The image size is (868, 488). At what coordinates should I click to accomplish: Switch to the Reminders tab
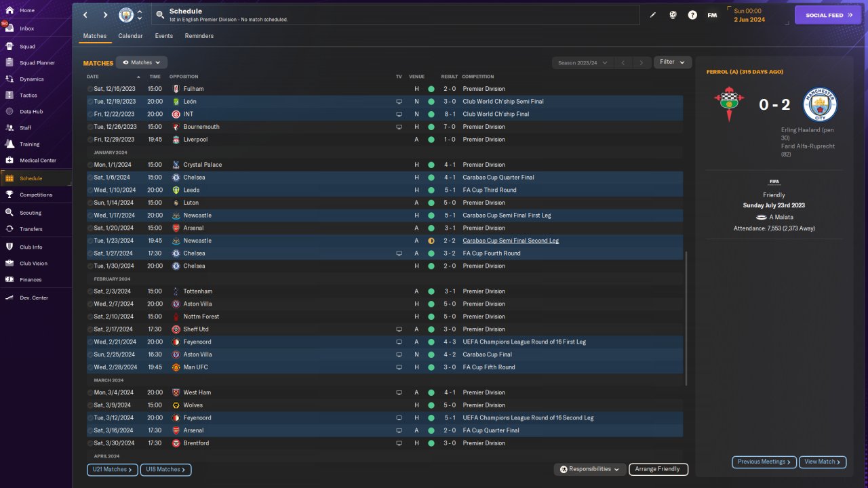[x=199, y=36]
